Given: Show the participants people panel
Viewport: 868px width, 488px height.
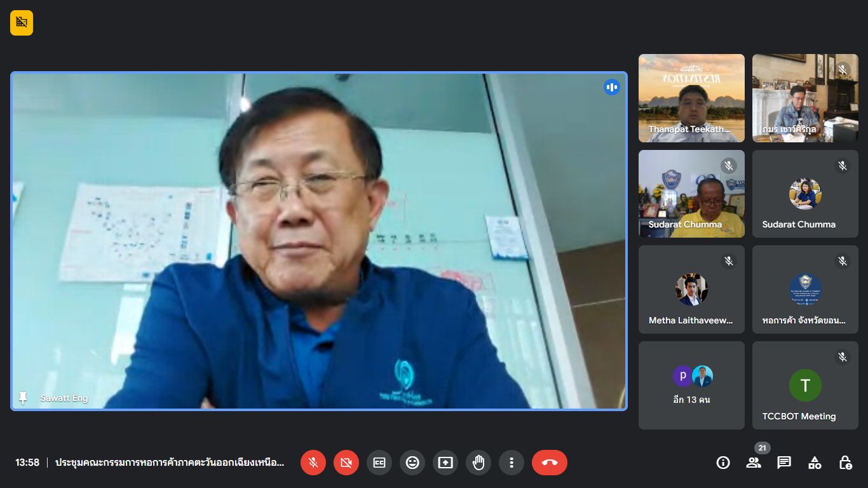Looking at the screenshot, I should pyautogui.click(x=754, y=463).
